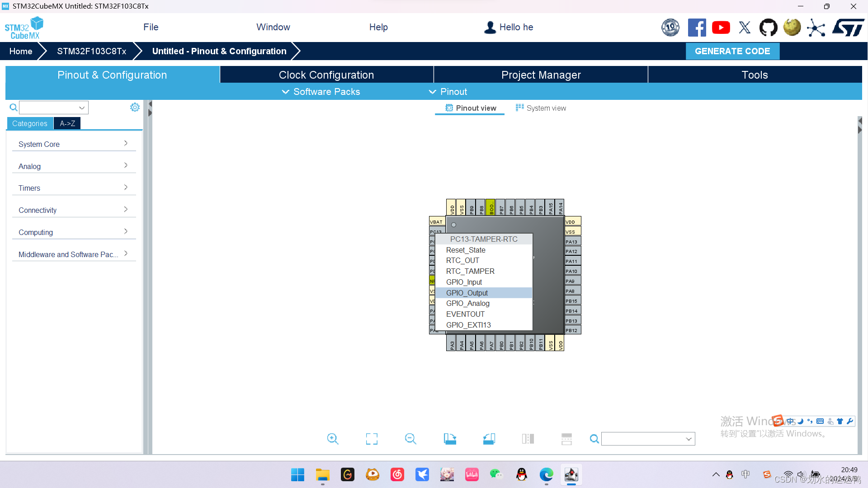Select GPIO_Output for pin PC13

484,293
